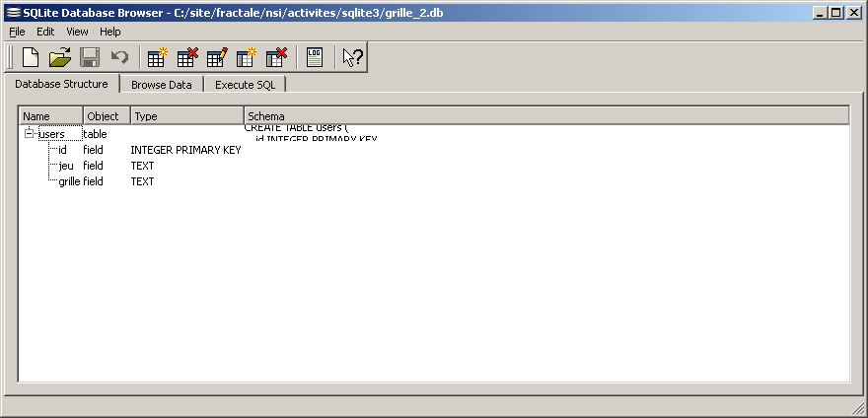Click the Modify Table pencil icon
Viewport: 868px width, 418px height.
pyautogui.click(x=216, y=57)
